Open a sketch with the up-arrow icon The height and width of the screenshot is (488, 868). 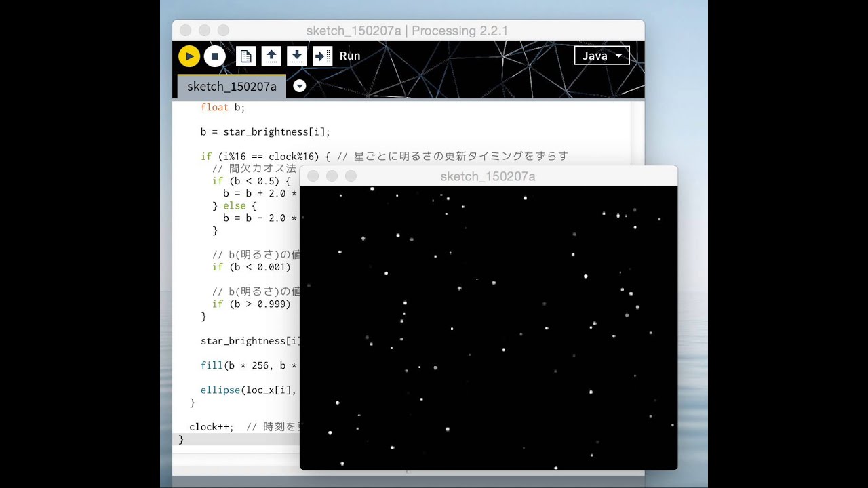pos(271,56)
